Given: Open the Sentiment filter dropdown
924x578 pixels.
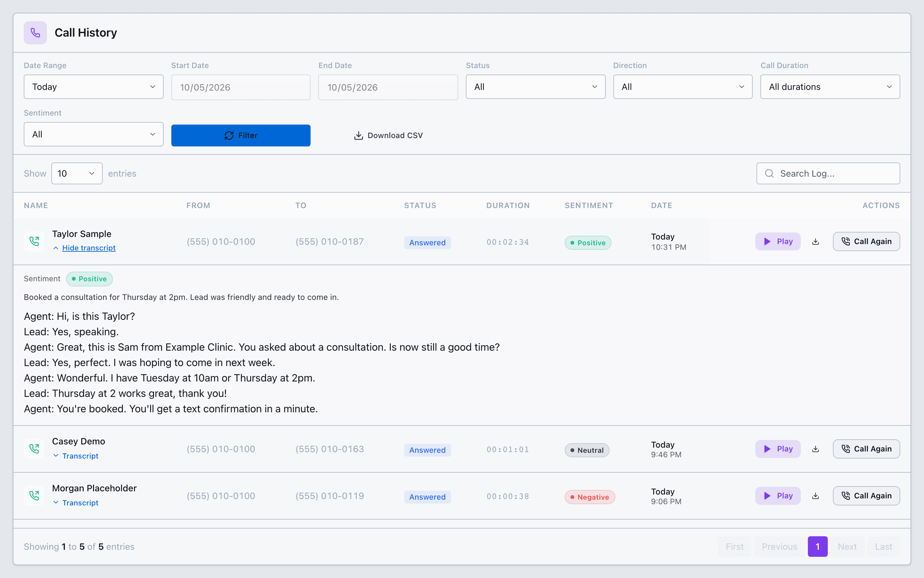Looking at the screenshot, I should point(94,134).
